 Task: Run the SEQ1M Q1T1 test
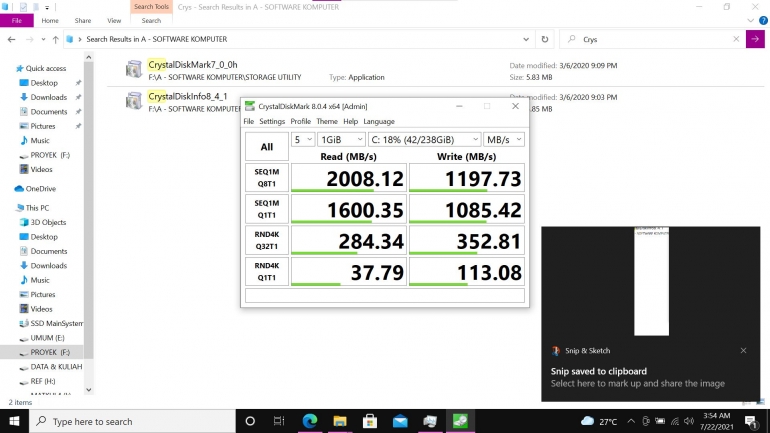[x=267, y=209]
